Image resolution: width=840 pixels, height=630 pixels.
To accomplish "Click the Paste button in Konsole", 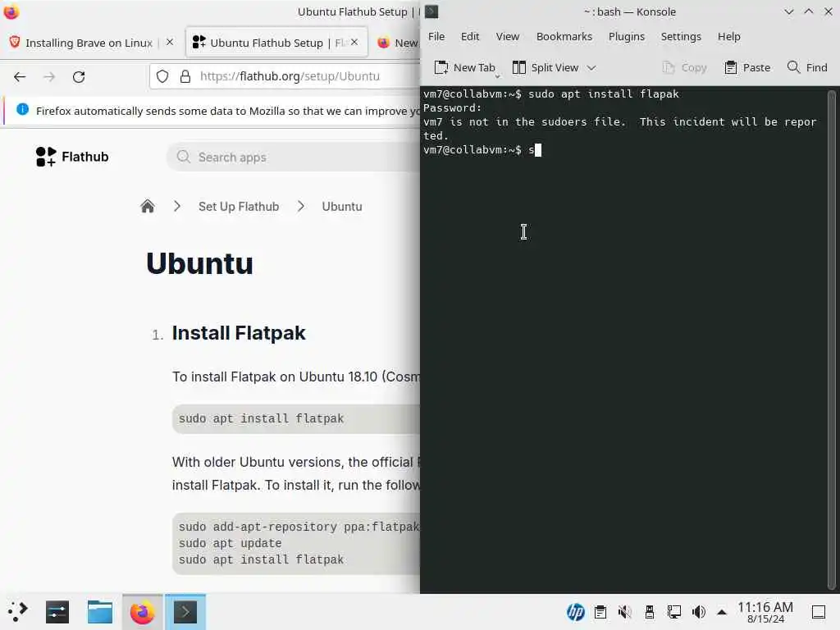I will (746, 67).
